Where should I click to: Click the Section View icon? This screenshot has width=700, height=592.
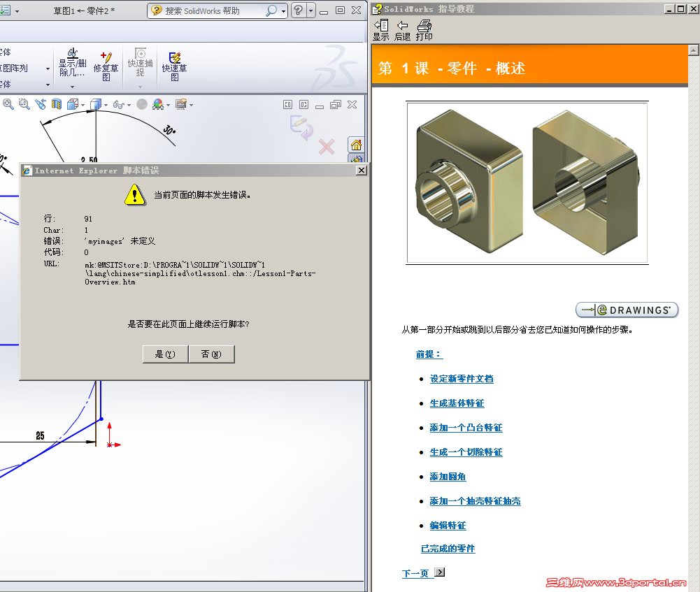click(56, 104)
